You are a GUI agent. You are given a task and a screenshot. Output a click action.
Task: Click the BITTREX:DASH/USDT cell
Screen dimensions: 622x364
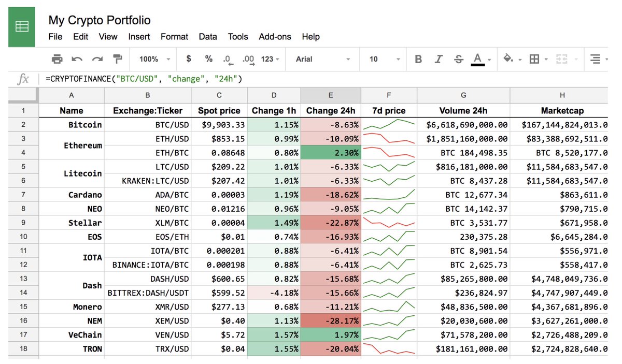coord(148,293)
